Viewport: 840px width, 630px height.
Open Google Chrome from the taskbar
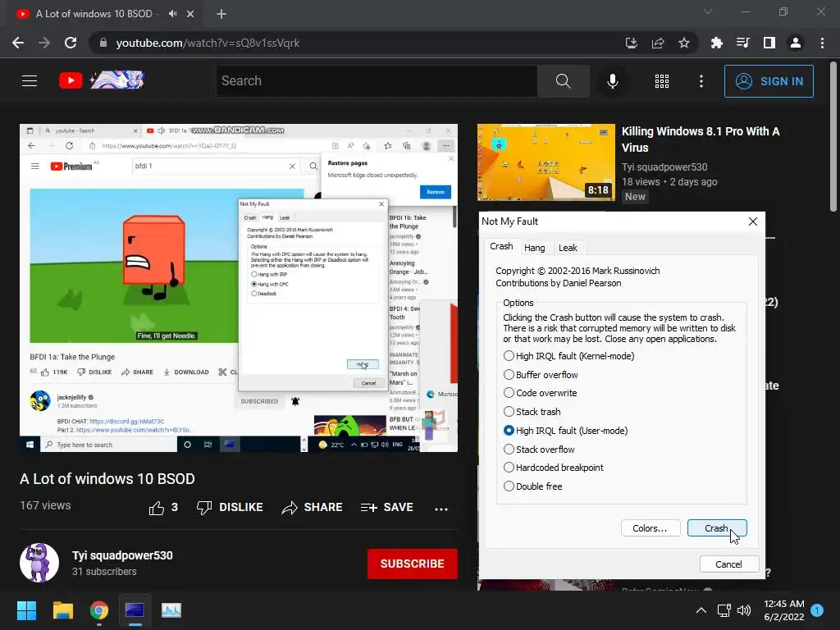(98, 610)
